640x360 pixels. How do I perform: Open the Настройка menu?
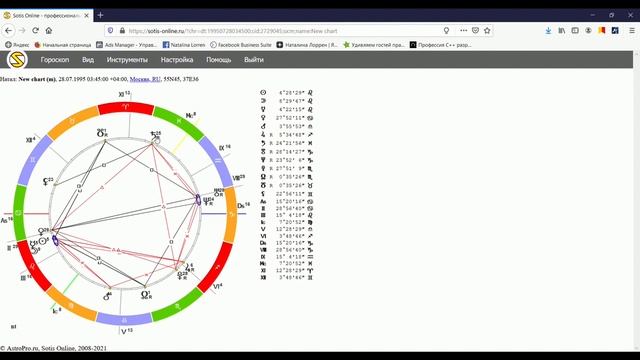point(177,60)
